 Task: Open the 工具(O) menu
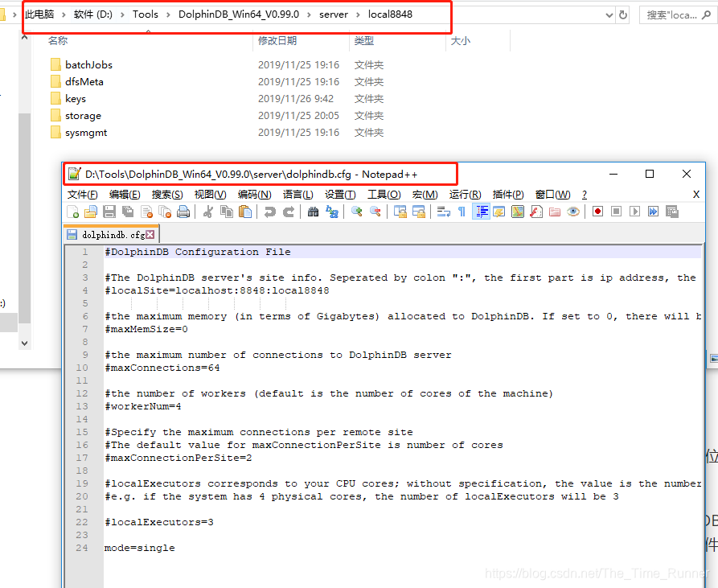(x=384, y=195)
